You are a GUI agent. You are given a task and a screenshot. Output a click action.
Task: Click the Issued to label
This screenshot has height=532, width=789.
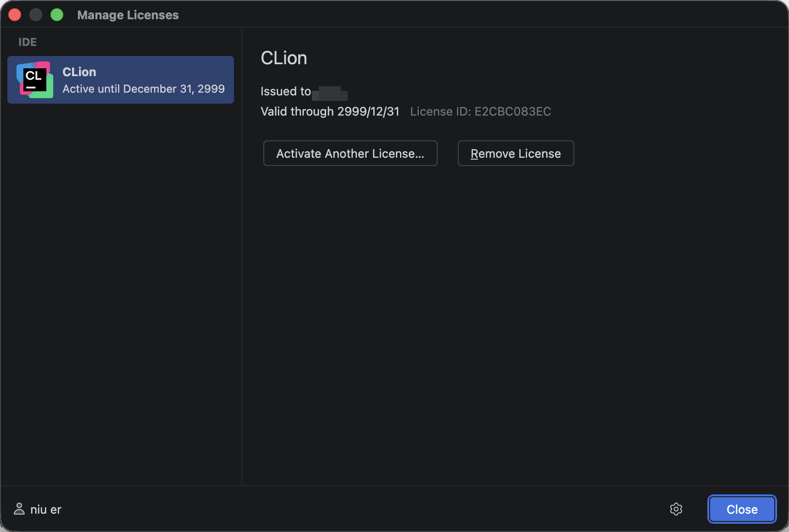(x=286, y=91)
